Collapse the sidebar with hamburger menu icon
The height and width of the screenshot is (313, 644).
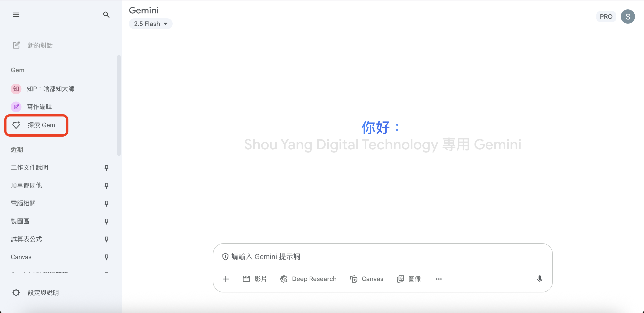pyautogui.click(x=16, y=15)
